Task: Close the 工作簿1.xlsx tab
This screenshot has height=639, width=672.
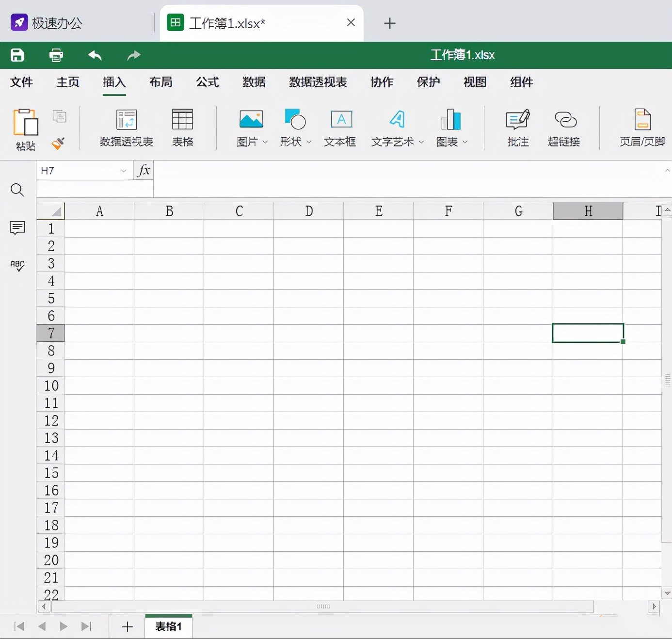Action: 351,22
